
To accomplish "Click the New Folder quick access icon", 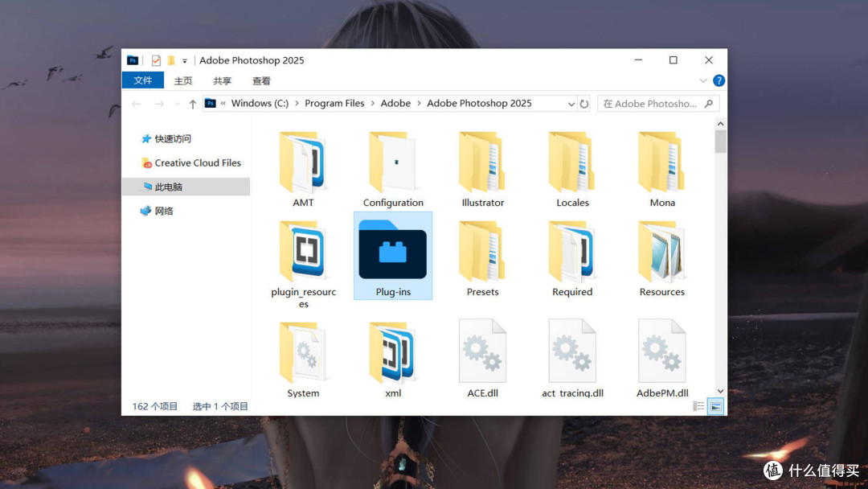I will (x=171, y=60).
